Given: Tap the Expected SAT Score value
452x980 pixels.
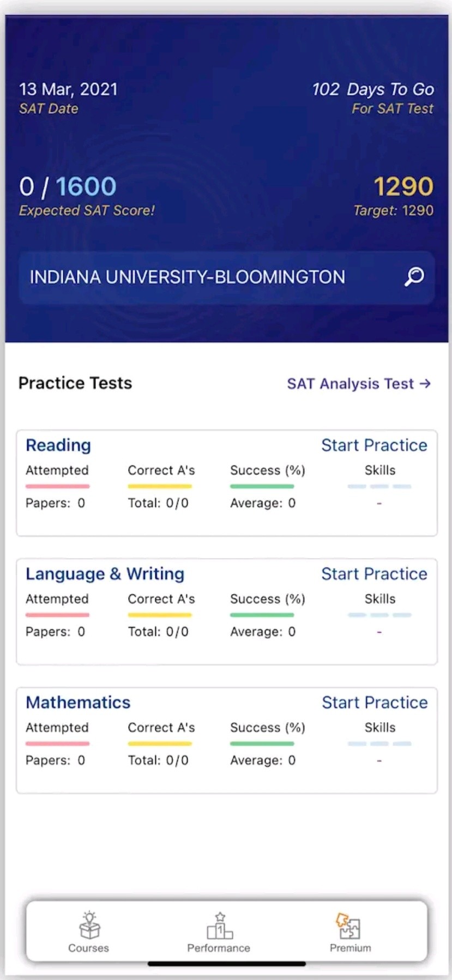Looking at the screenshot, I should pos(68,187).
